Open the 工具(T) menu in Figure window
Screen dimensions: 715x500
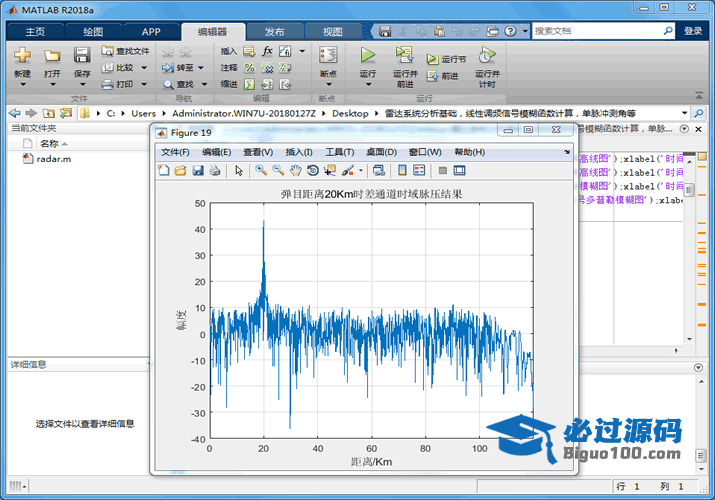(x=340, y=152)
